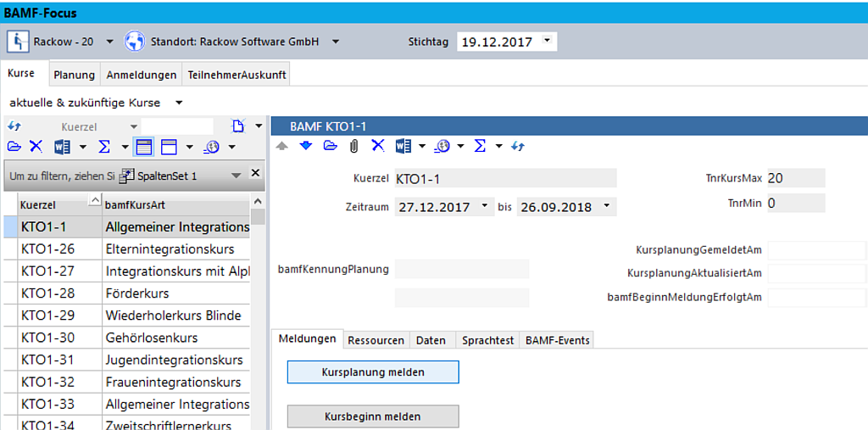Click the delete X icon in detail toolbar

click(x=377, y=146)
